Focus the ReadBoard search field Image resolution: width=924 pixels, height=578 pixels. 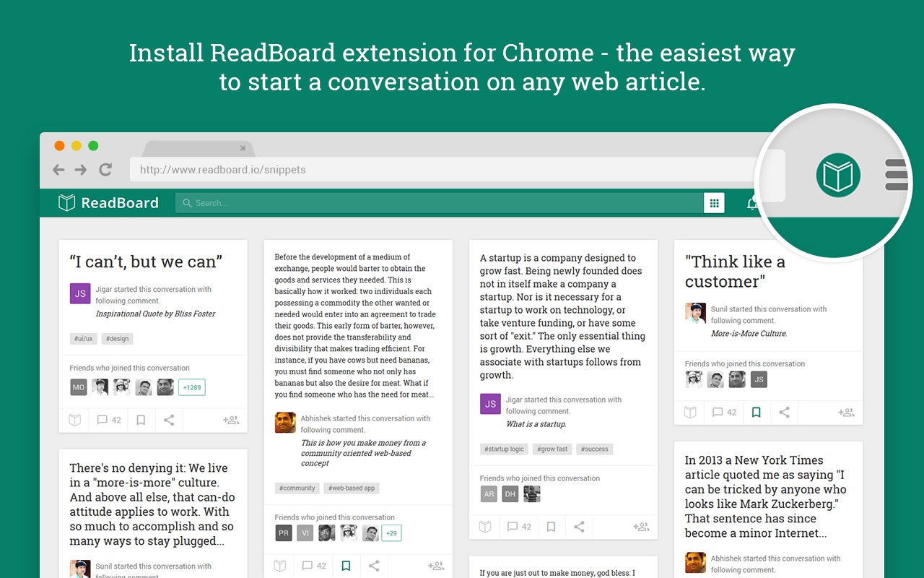click(440, 203)
